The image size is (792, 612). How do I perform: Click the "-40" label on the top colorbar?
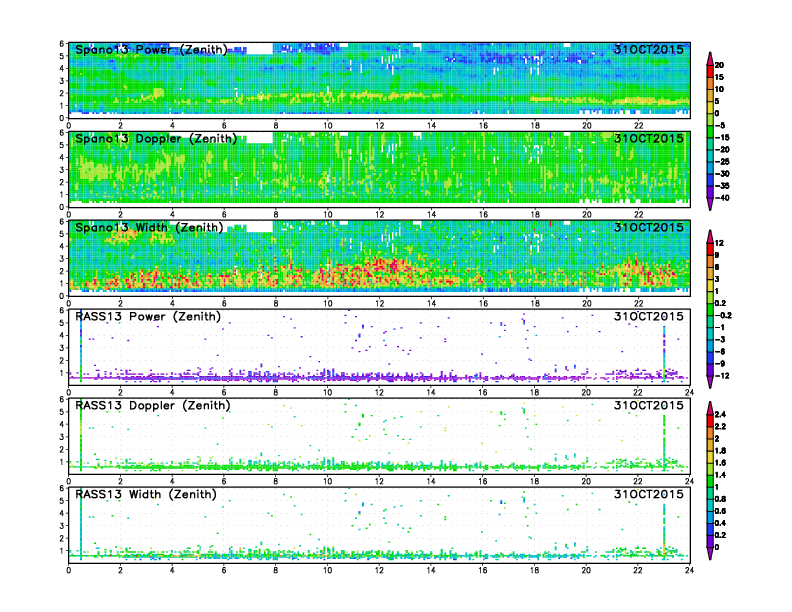(x=722, y=198)
